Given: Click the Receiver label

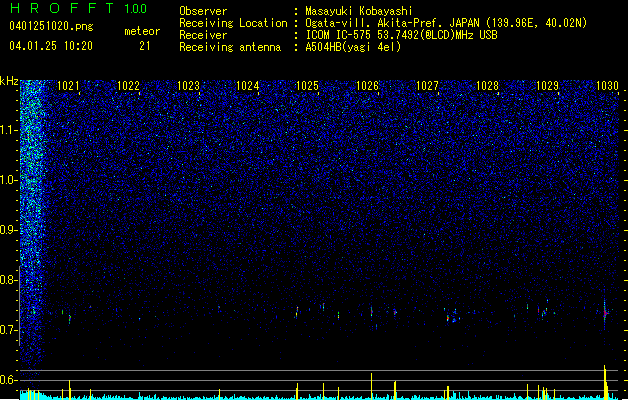Looking at the screenshot, I should click(x=203, y=35).
